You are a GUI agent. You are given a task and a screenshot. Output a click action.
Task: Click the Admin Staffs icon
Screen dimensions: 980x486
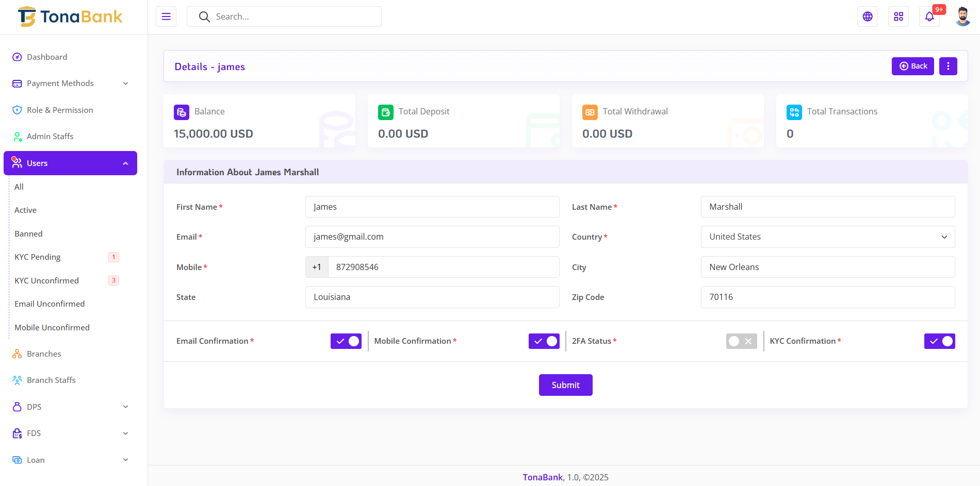17,137
